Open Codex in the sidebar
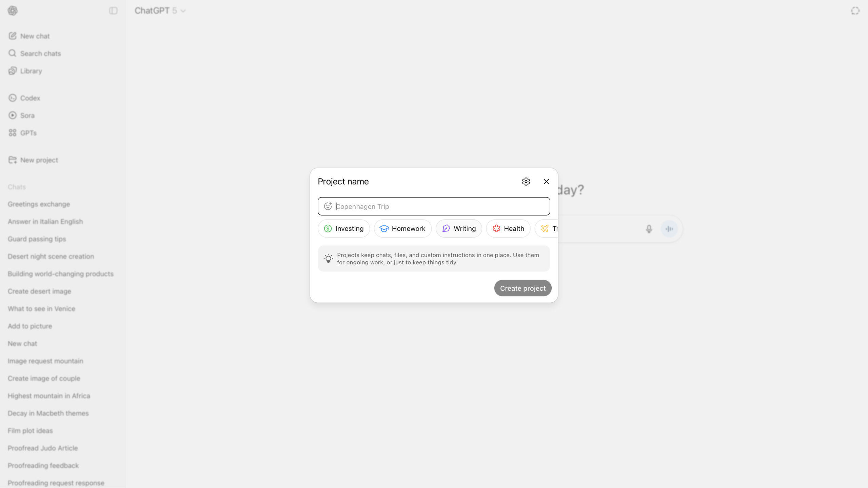The width and height of the screenshot is (868, 488). (30, 98)
